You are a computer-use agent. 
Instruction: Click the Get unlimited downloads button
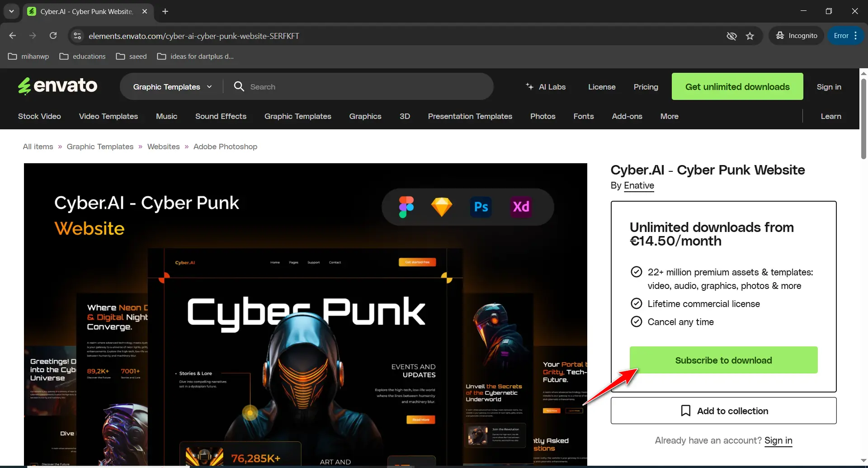[737, 86]
